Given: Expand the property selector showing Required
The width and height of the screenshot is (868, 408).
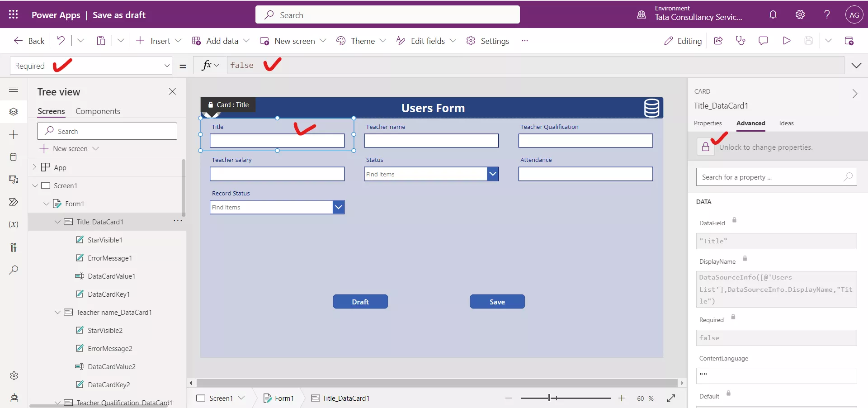Looking at the screenshot, I should (167, 66).
